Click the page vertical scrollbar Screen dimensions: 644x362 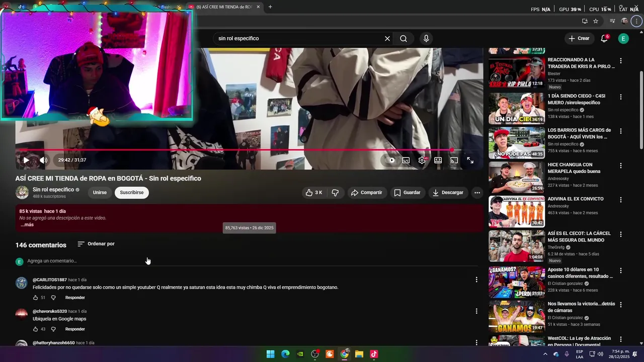[x=641, y=109]
